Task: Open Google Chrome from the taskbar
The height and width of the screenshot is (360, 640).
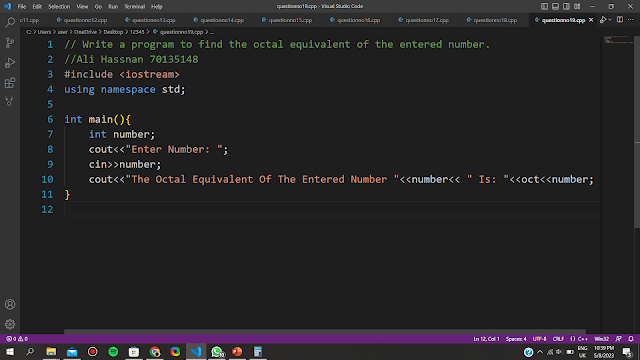Action: click(x=155, y=351)
